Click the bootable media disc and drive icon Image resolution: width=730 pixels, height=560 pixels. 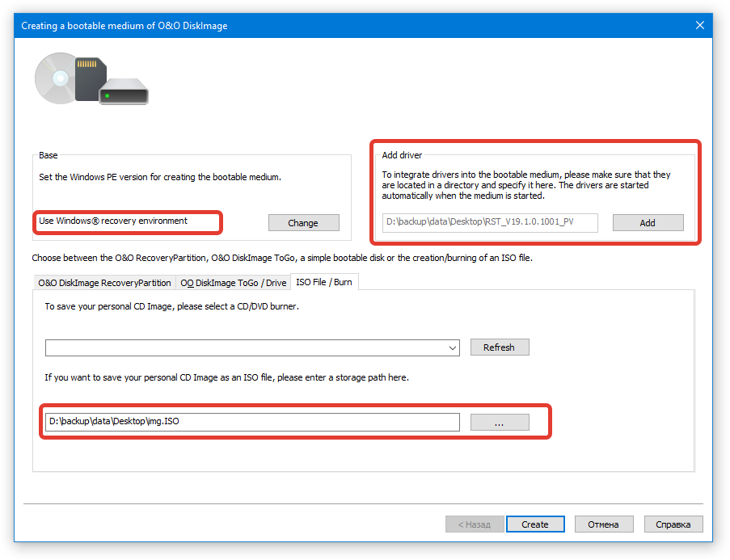tap(91, 78)
